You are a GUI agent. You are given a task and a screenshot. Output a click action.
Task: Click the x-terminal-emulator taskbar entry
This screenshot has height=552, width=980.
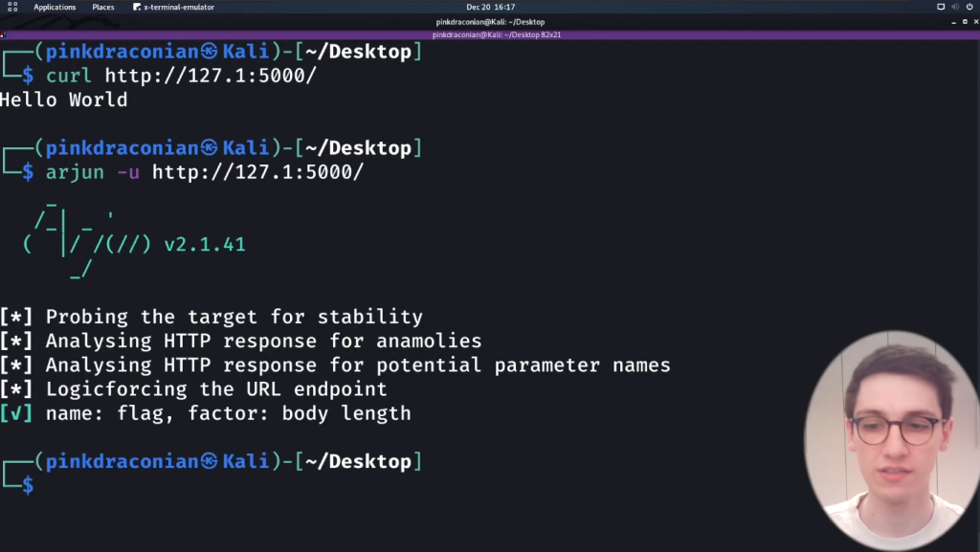pos(173,7)
